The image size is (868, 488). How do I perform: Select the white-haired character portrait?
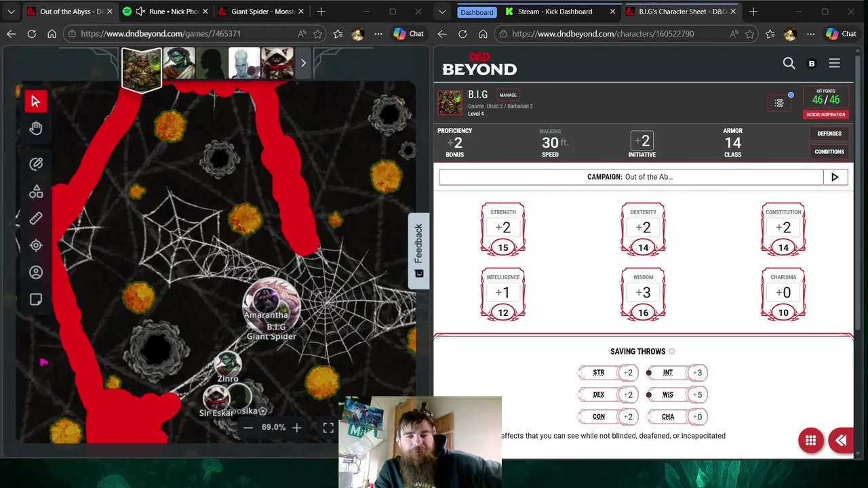(x=244, y=63)
